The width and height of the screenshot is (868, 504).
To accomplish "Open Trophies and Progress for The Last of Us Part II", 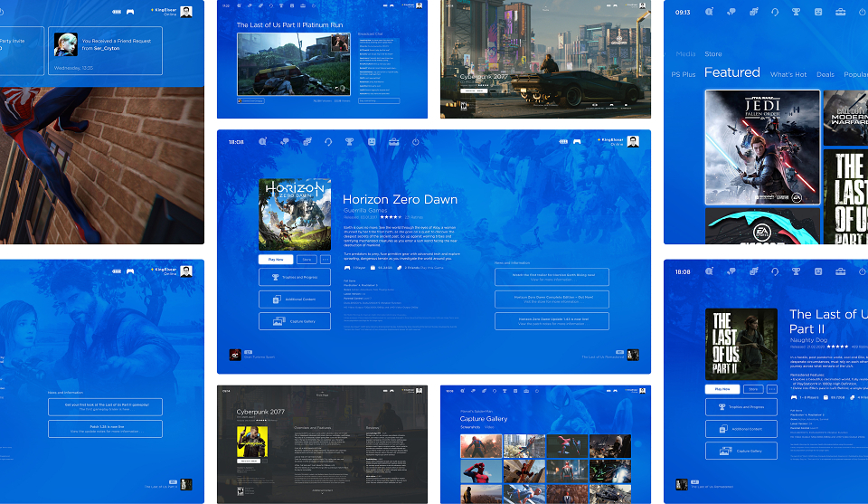I will pos(741,406).
